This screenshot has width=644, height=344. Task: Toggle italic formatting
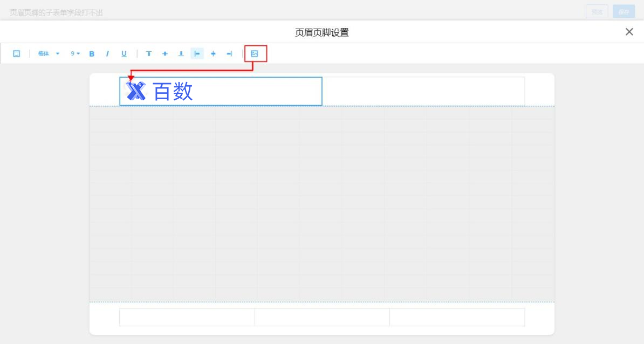107,53
